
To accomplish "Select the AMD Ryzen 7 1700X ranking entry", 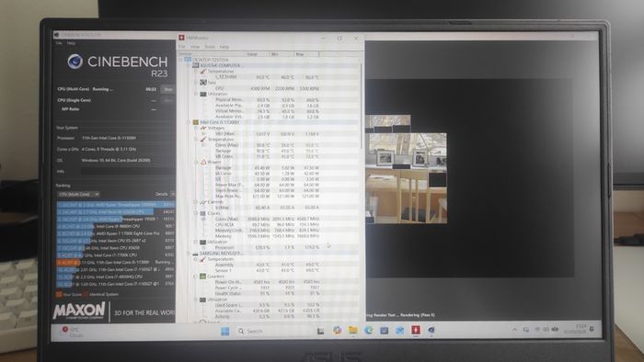I will click(x=116, y=233).
